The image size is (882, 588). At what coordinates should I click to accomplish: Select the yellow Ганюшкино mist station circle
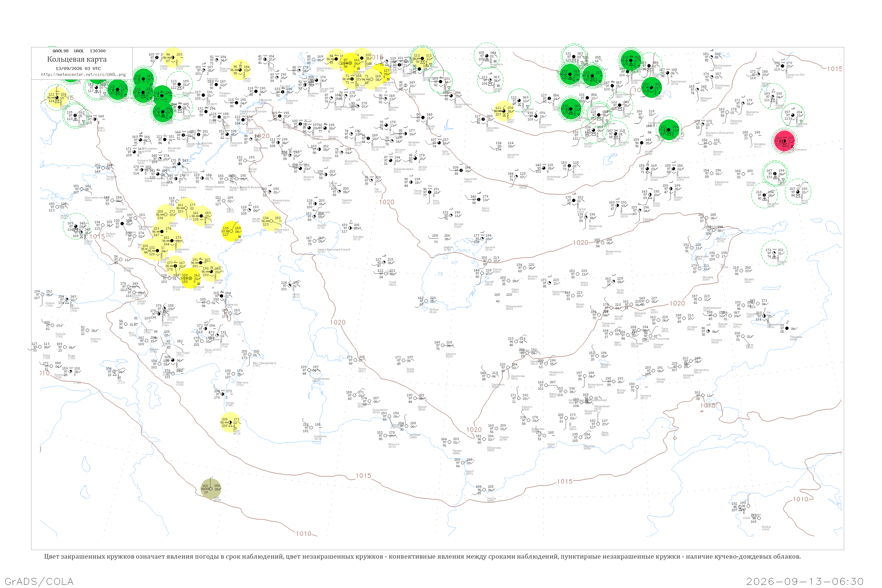coord(271,221)
